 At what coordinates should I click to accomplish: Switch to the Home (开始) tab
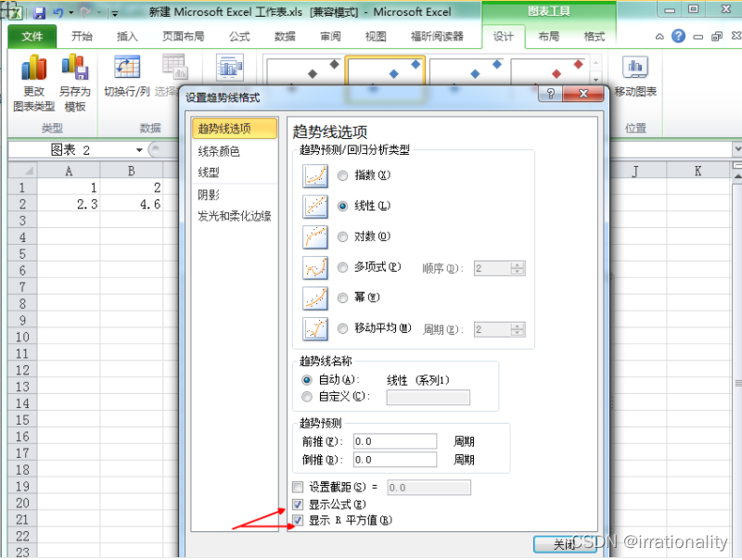(82, 36)
